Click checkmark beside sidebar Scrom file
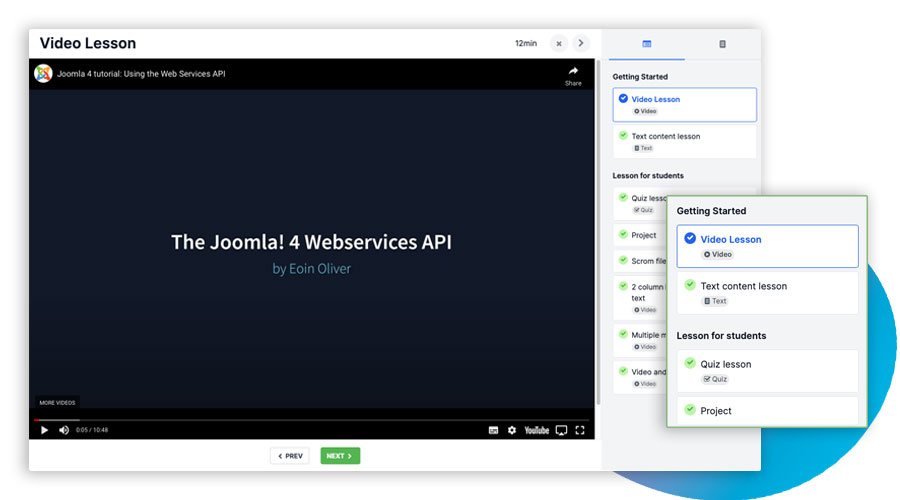The height and width of the screenshot is (500, 900). pyautogui.click(x=623, y=260)
